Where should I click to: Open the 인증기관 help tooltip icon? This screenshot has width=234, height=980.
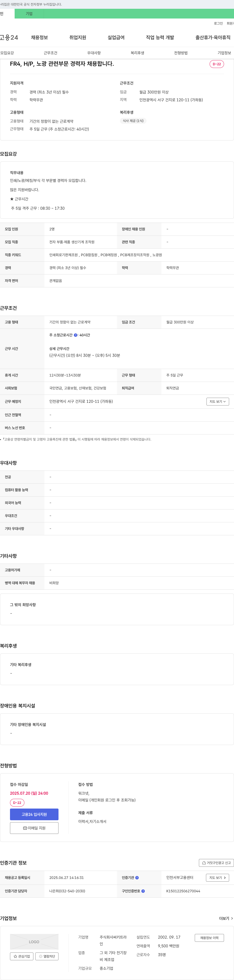pyautogui.click(x=137, y=878)
